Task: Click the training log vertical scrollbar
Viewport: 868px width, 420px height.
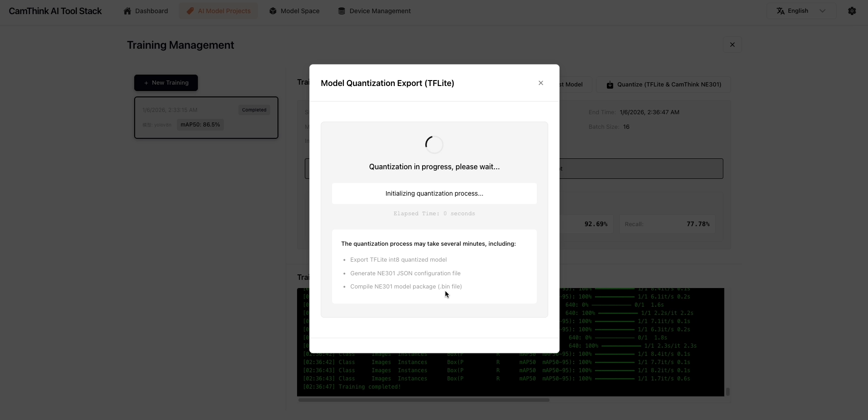Action: point(727,391)
